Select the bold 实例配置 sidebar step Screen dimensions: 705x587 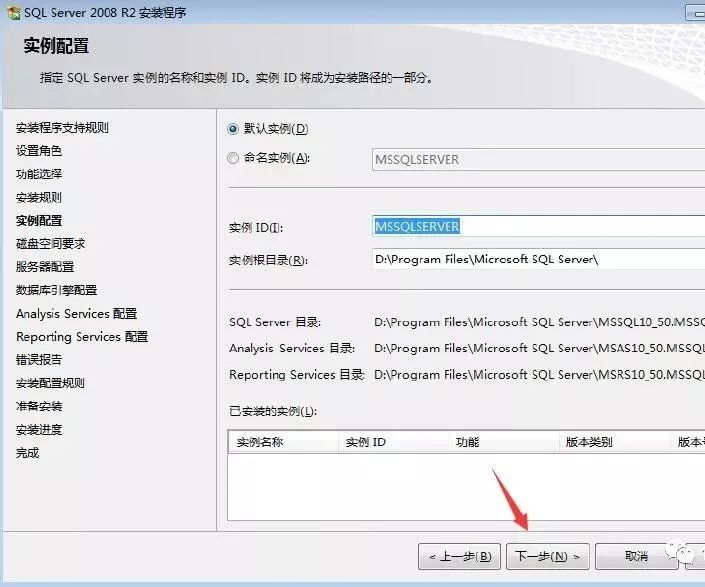point(39,221)
